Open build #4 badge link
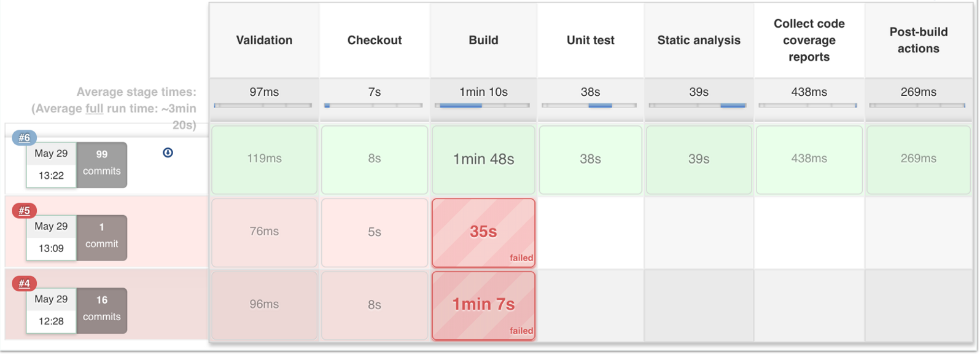The width and height of the screenshot is (980, 354). click(25, 283)
